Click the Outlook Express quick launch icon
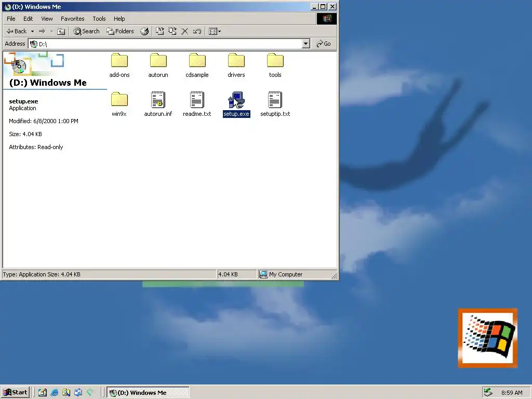The image size is (532, 399). (78, 393)
